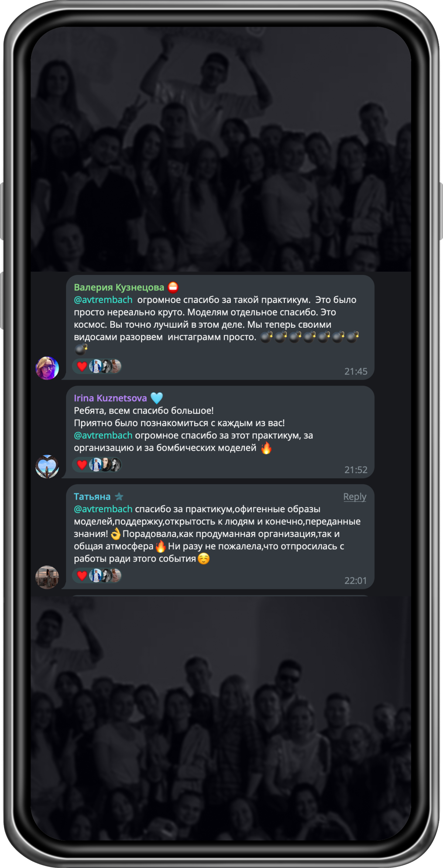Tap @avtrembach mention in Irina's message
Image resolution: width=443 pixels, height=868 pixels.
103,435
